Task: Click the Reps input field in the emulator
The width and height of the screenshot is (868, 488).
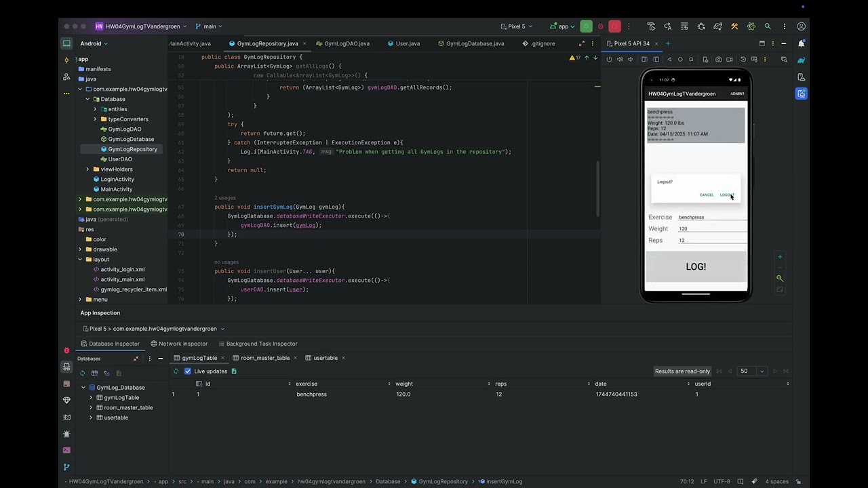Action: pyautogui.click(x=712, y=240)
